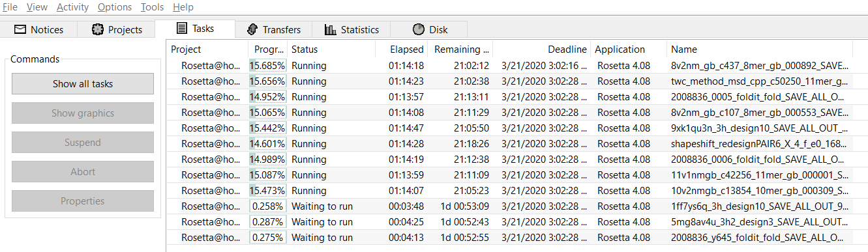Click the envelope icon on Notices tab
This screenshot has width=868, height=252.
[x=20, y=29]
